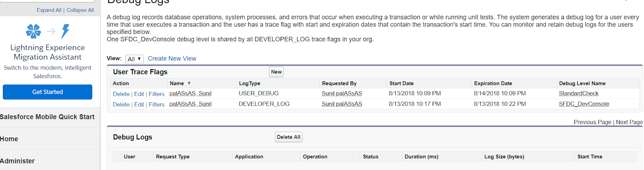This screenshot has width=644, height=170.
Task: Open the View dropdown set to All
Action: pos(134,59)
